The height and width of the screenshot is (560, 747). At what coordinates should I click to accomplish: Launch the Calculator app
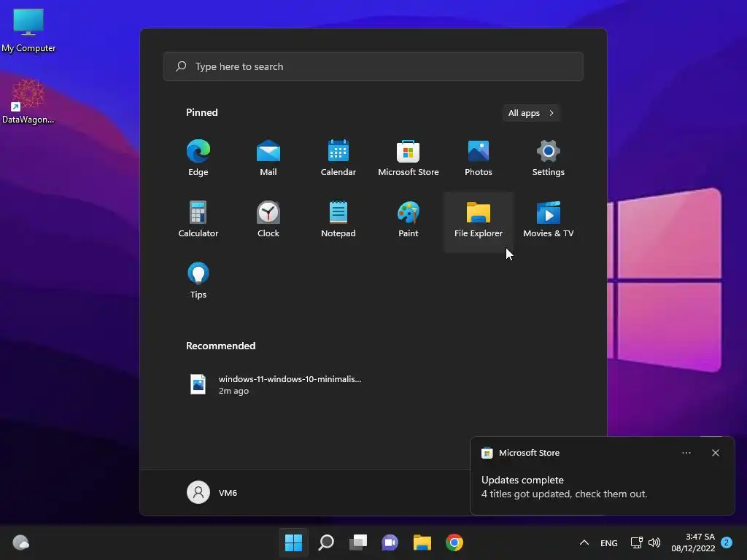pyautogui.click(x=198, y=219)
